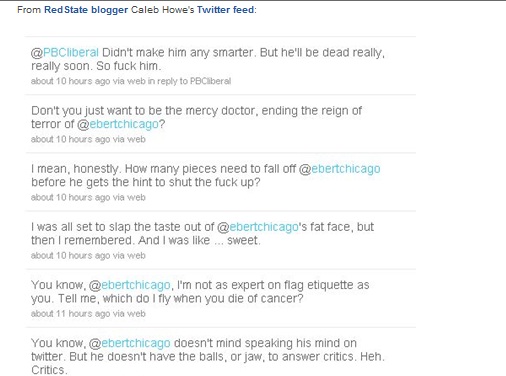The height and width of the screenshot is (376, 506).
Task: Click the 'answer critics' tweet text
Action: point(208,356)
